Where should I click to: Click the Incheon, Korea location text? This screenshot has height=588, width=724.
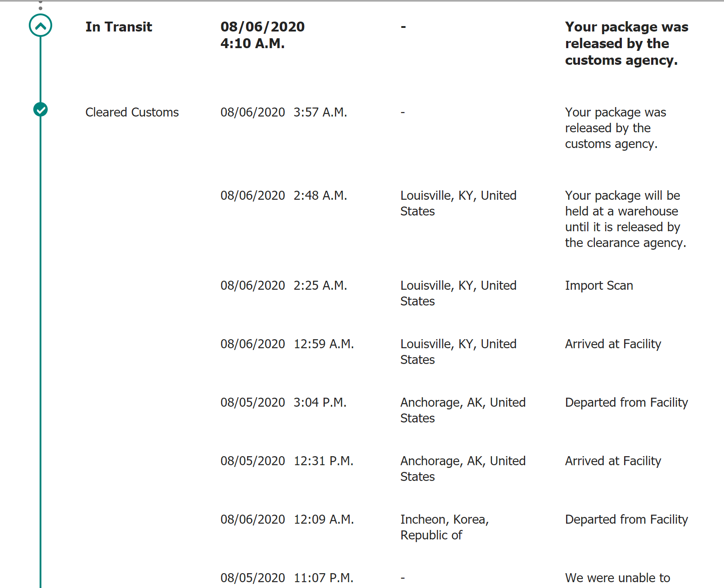click(x=445, y=527)
